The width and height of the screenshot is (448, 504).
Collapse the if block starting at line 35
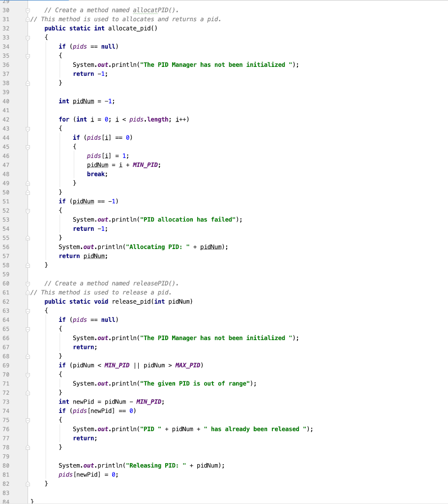(28, 55)
